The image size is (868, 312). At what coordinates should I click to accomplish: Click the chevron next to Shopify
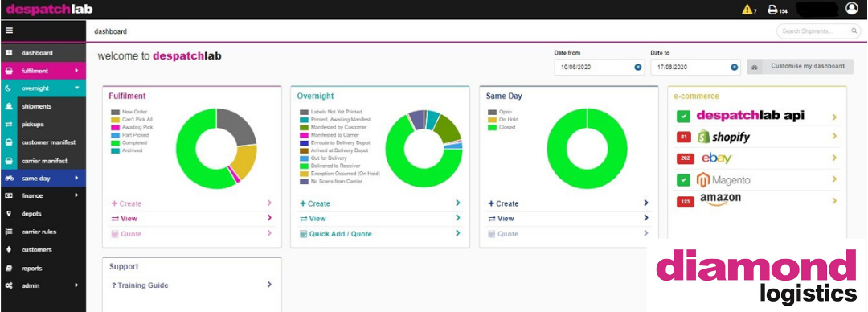coord(834,137)
